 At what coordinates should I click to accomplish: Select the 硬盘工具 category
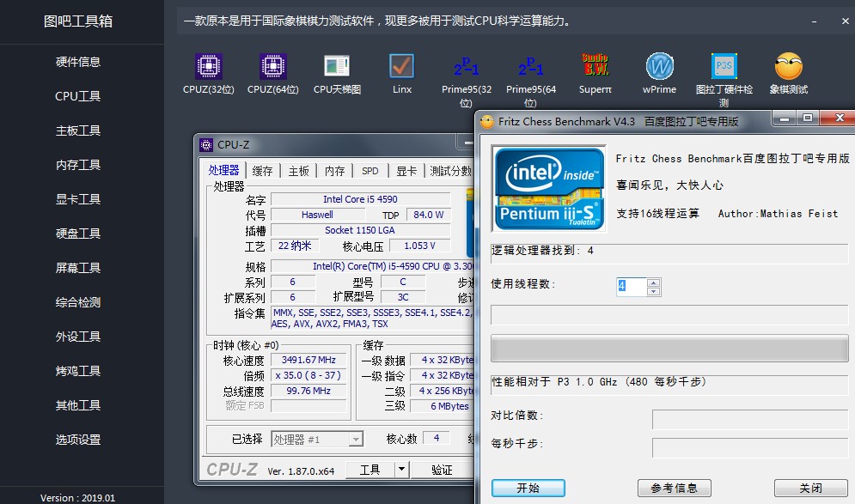[x=78, y=234]
